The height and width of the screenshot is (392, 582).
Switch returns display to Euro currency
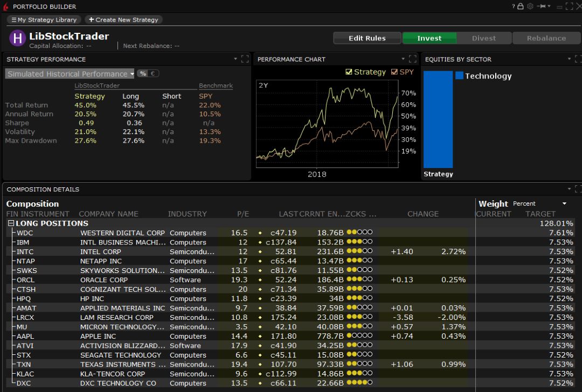click(153, 73)
